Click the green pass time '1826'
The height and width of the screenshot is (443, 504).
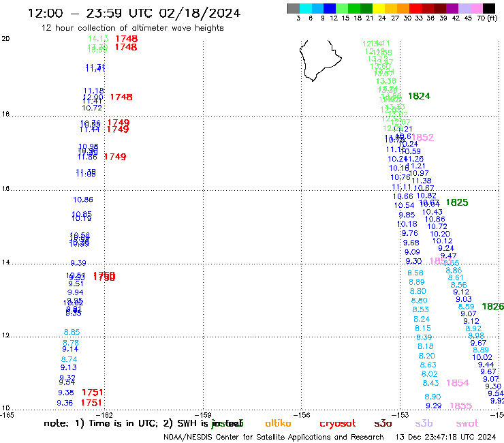(492, 307)
